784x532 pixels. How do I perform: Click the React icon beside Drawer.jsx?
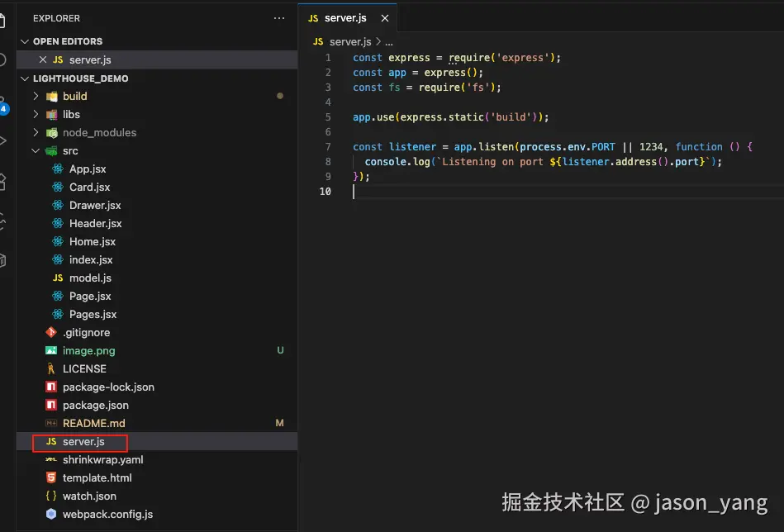[58, 205]
